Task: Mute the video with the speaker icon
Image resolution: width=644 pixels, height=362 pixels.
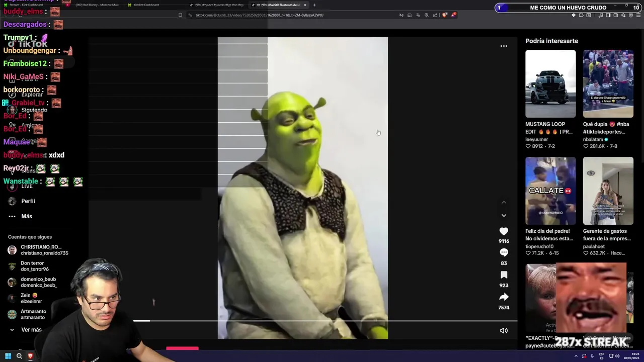Action: coord(504,330)
